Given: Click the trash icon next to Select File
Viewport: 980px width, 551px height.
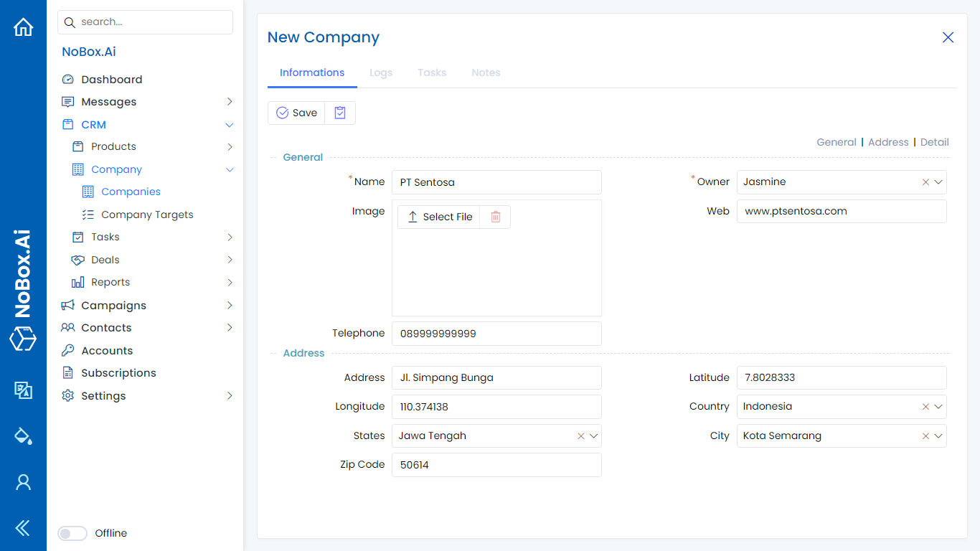Looking at the screenshot, I should (x=495, y=216).
